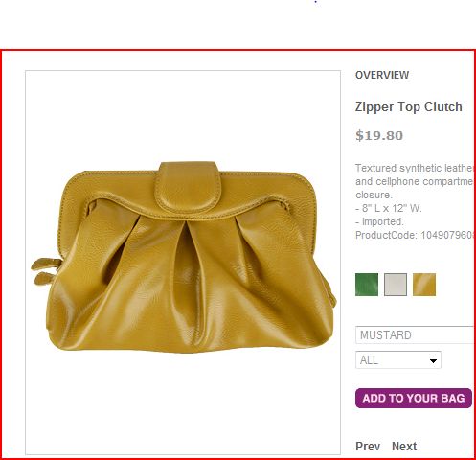Image resolution: width=476 pixels, height=460 pixels.
Task: Expand the dropdown arrow beside ALL
Action: 433,360
